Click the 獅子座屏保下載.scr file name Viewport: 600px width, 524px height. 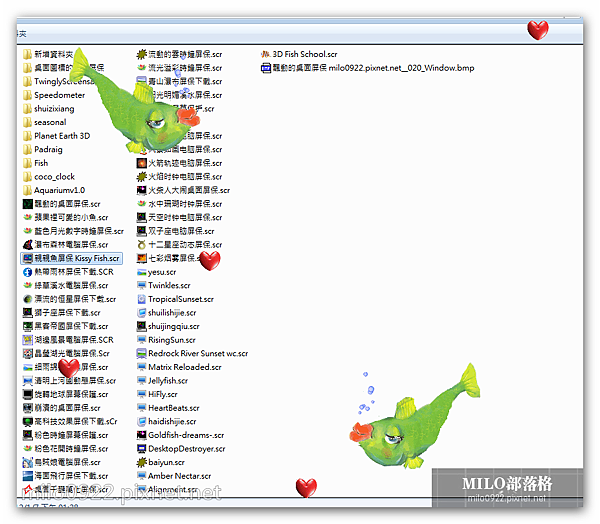click(67, 313)
